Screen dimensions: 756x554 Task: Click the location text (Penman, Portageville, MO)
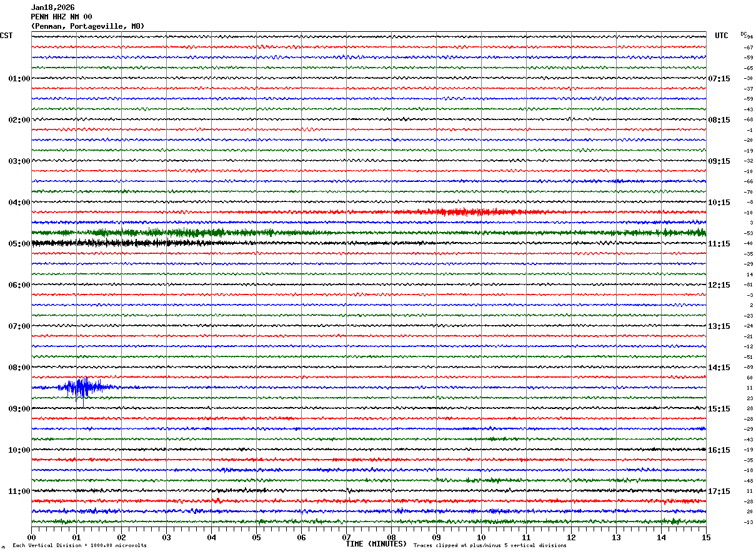coord(87,26)
